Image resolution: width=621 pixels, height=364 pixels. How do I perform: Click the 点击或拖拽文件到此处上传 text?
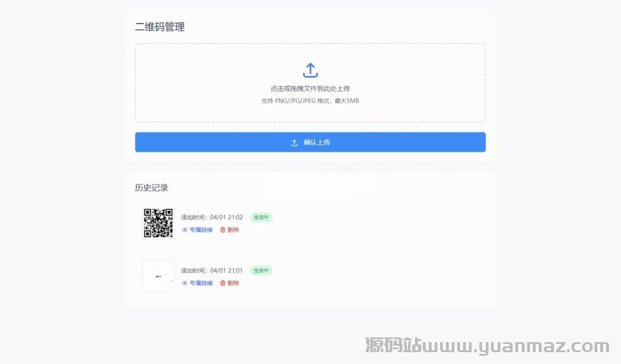[x=310, y=89]
